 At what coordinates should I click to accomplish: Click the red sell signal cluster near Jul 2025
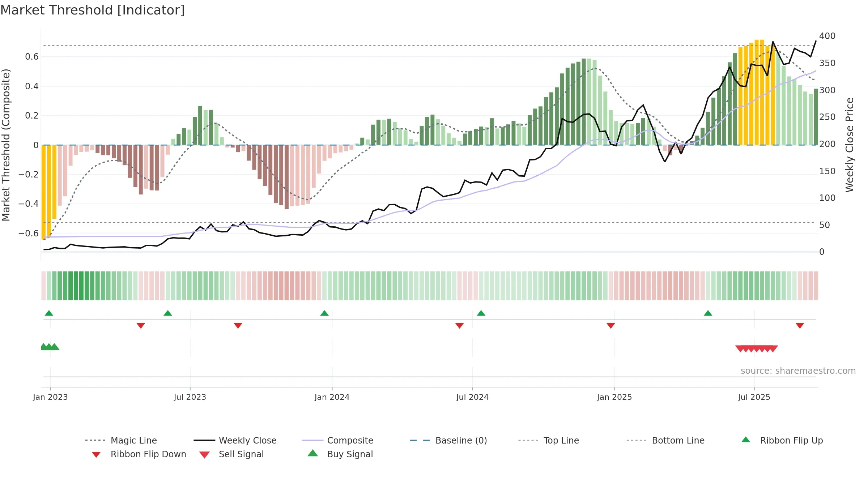coord(757,349)
